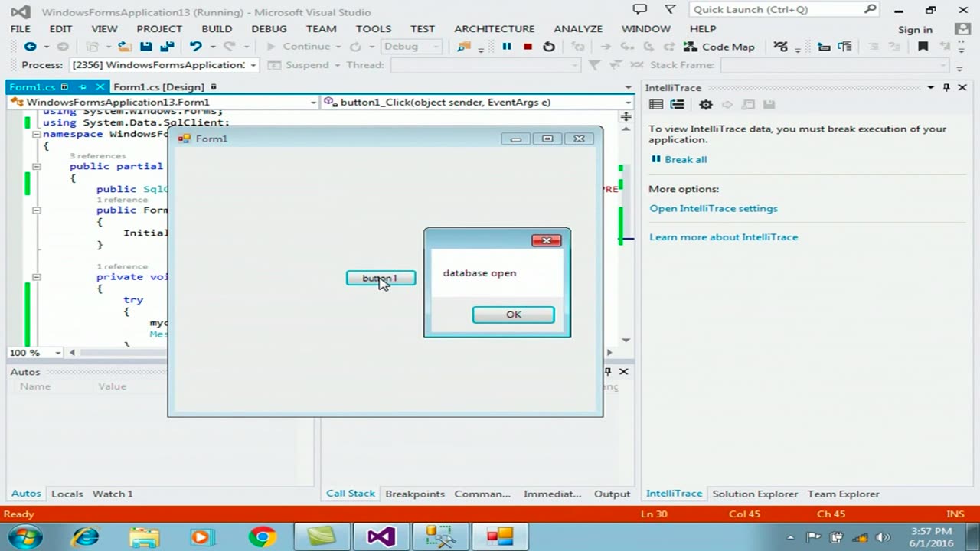Screen dimensions: 980x551
Task: Open the ARCHITECTURE menu
Action: 495,29
